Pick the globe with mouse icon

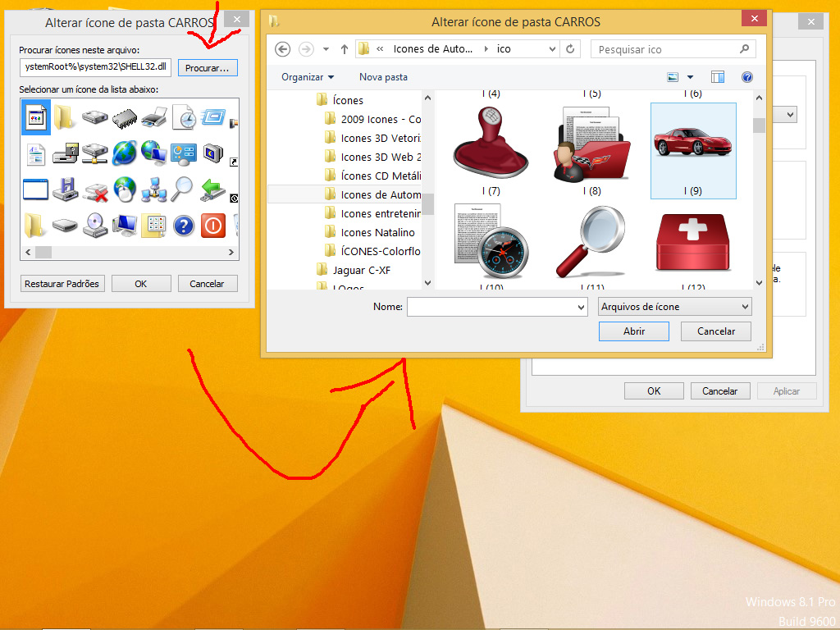tap(125, 189)
